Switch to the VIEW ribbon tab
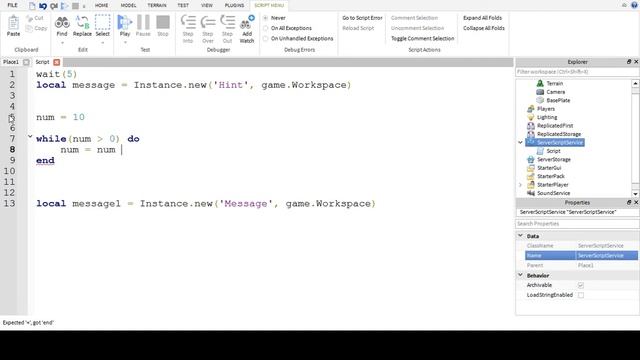The image size is (640, 360). (207, 5)
